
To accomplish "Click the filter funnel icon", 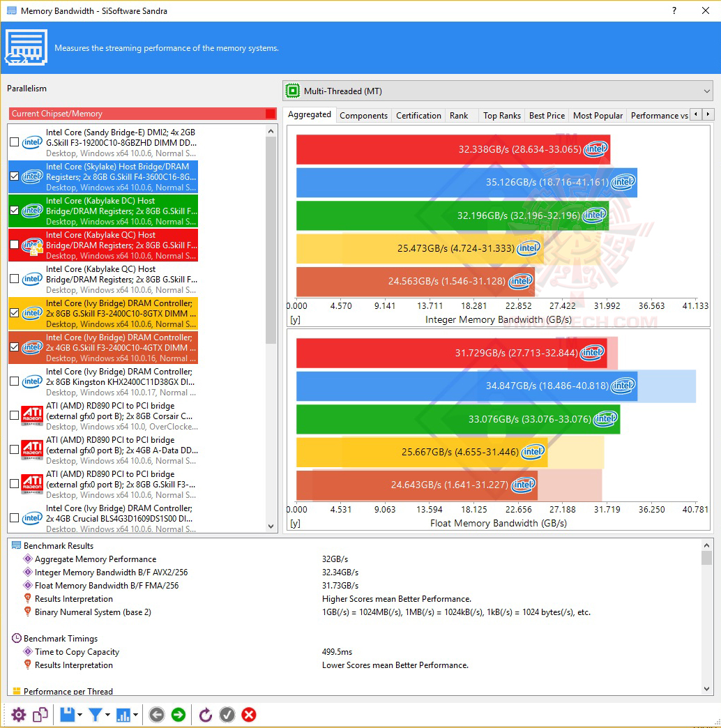I will [95, 715].
